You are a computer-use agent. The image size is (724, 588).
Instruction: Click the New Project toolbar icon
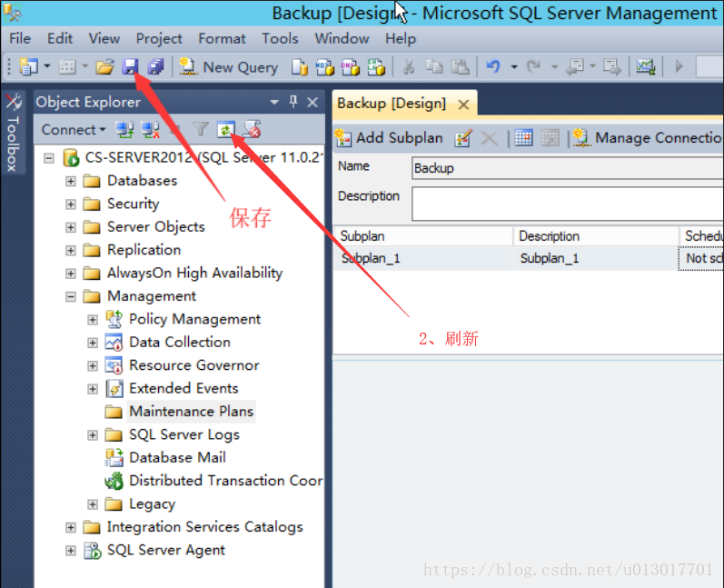[28, 67]
